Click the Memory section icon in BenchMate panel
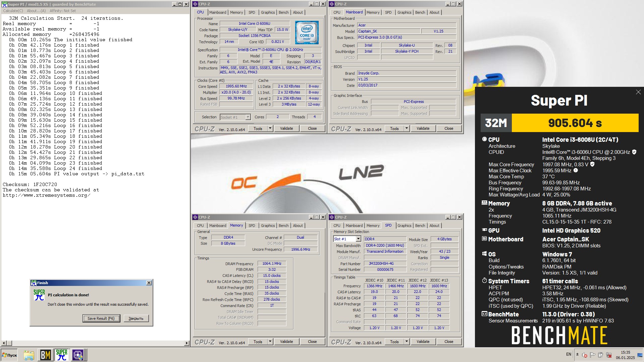644x362 pixels. (x=484, y=203)
